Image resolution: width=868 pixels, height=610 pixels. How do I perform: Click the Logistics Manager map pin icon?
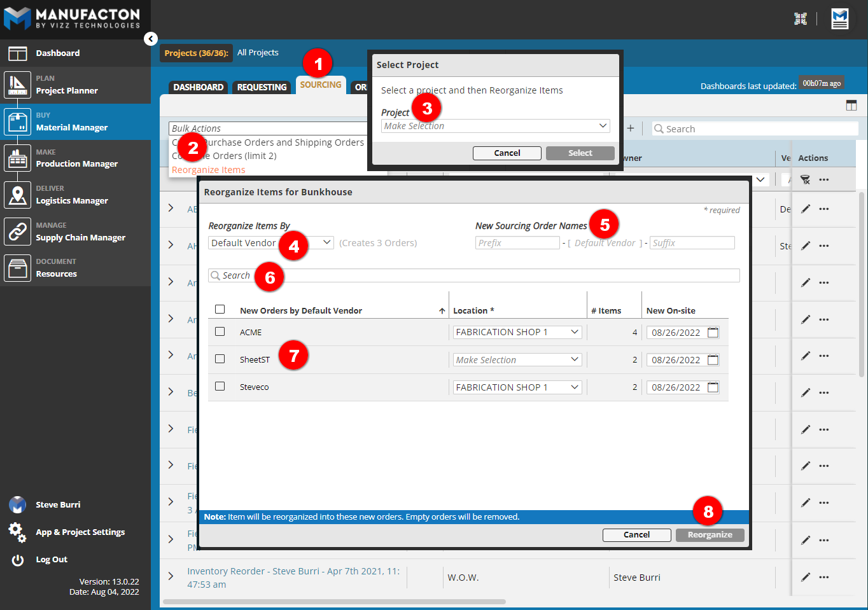(17, 195)
